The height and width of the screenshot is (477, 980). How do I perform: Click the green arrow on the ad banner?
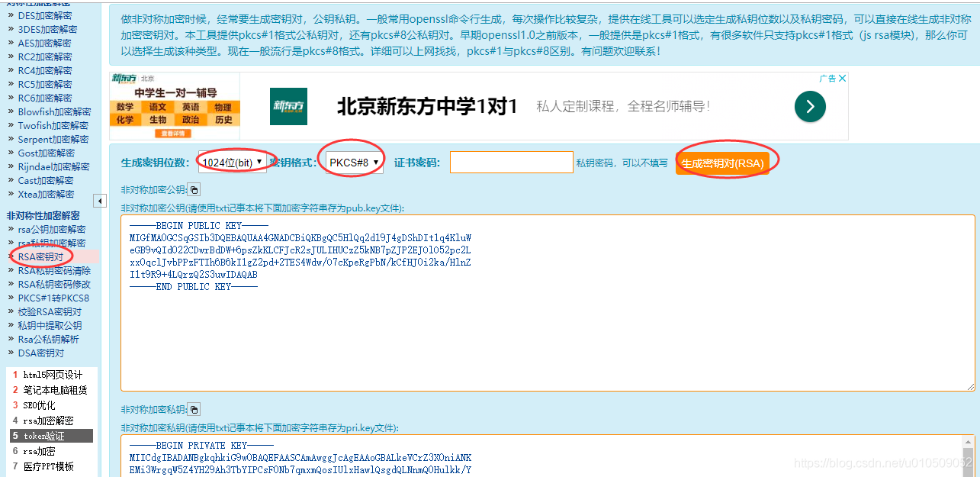[810, 106]
